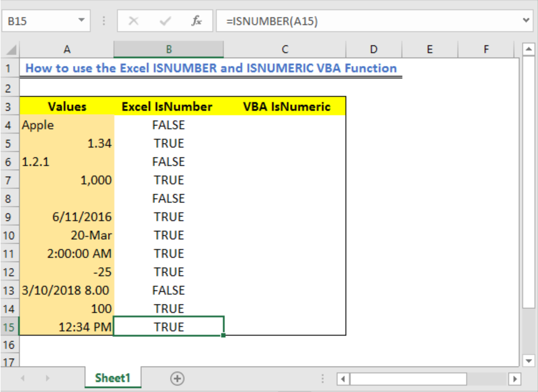The image size is (538, 392).
Task: Select column E header
Action: 429,50
